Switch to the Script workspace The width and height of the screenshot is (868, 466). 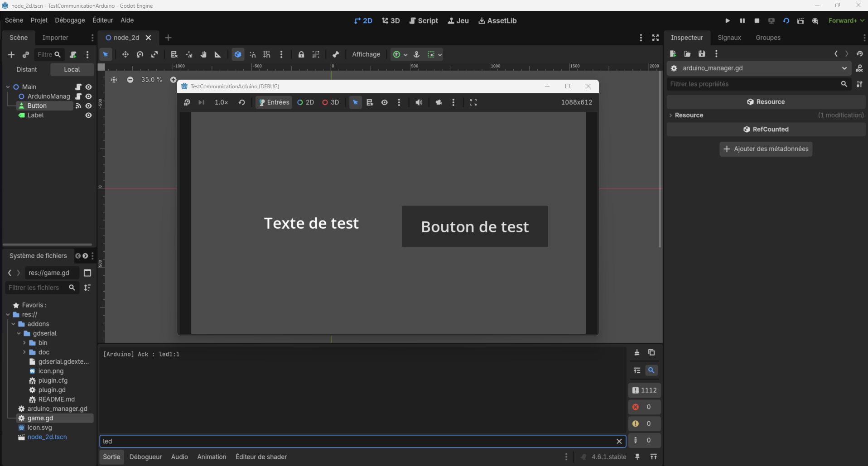[x=424, y=21]
